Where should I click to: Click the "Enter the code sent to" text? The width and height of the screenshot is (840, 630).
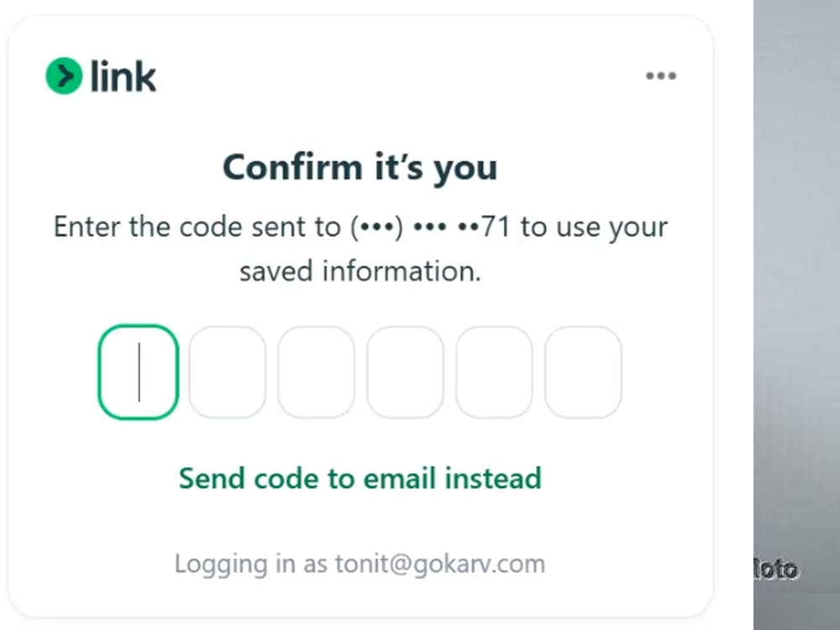coord(197,227)
